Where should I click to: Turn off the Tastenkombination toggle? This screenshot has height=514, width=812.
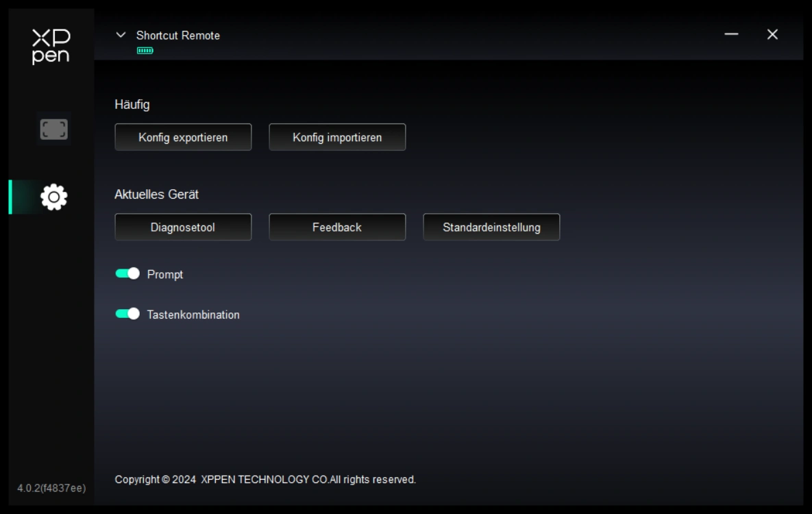127,314
